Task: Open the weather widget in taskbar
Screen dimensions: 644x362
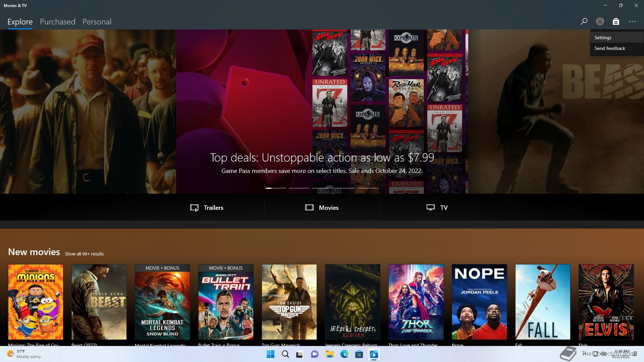Action: (x=24, y=354)
